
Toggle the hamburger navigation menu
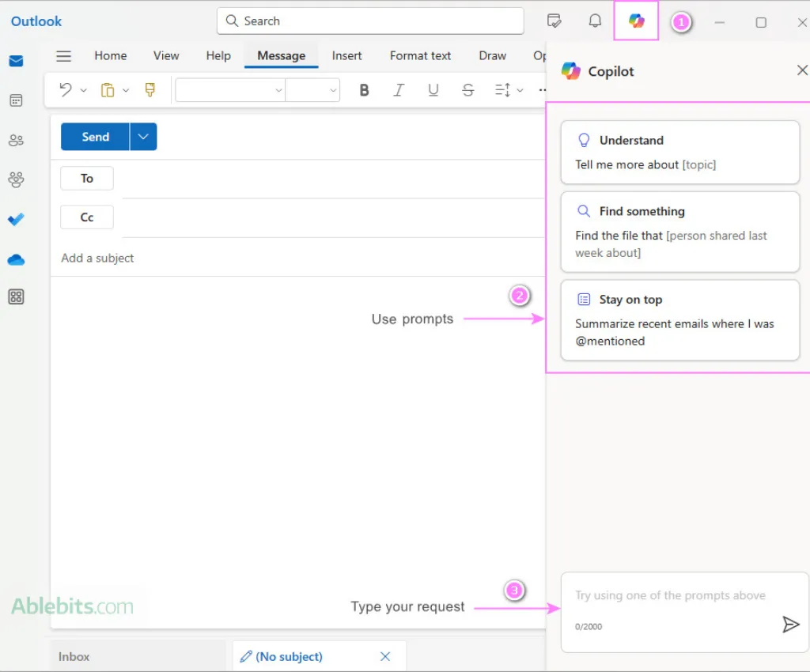point(63,56)
